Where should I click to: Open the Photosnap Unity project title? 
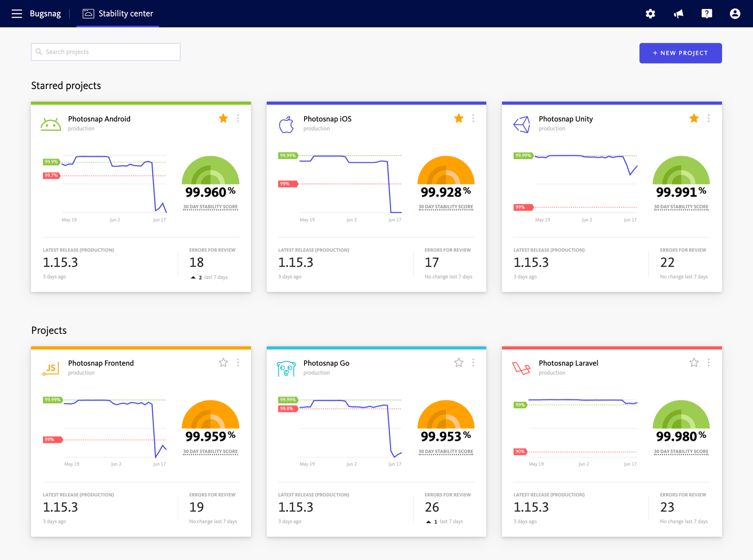coord(565,119)
